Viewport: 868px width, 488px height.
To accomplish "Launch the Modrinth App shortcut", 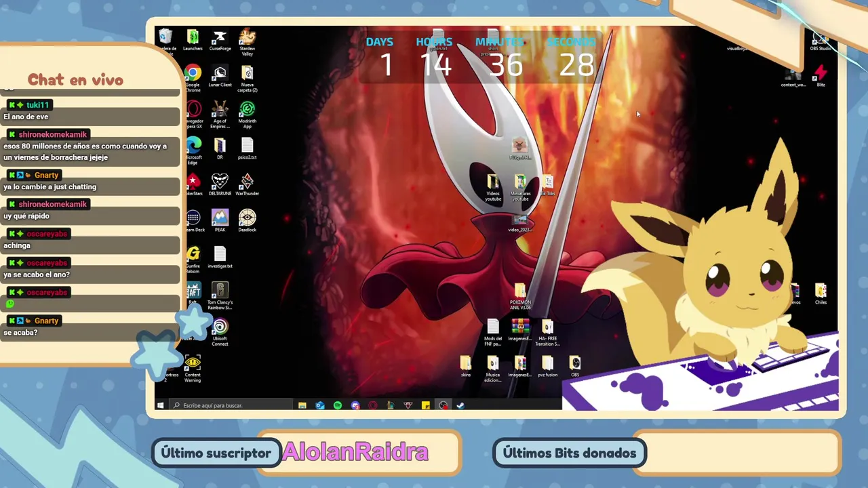I will coord(247,115).
